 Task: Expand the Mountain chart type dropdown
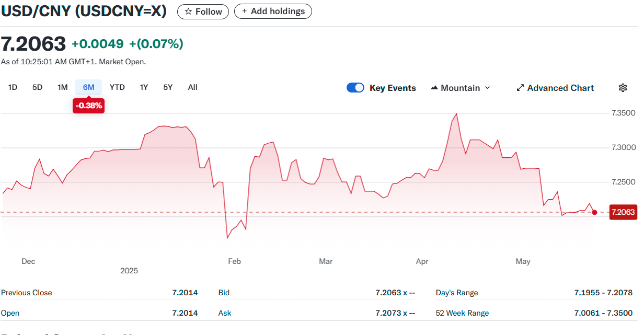[x=460, y=88]
